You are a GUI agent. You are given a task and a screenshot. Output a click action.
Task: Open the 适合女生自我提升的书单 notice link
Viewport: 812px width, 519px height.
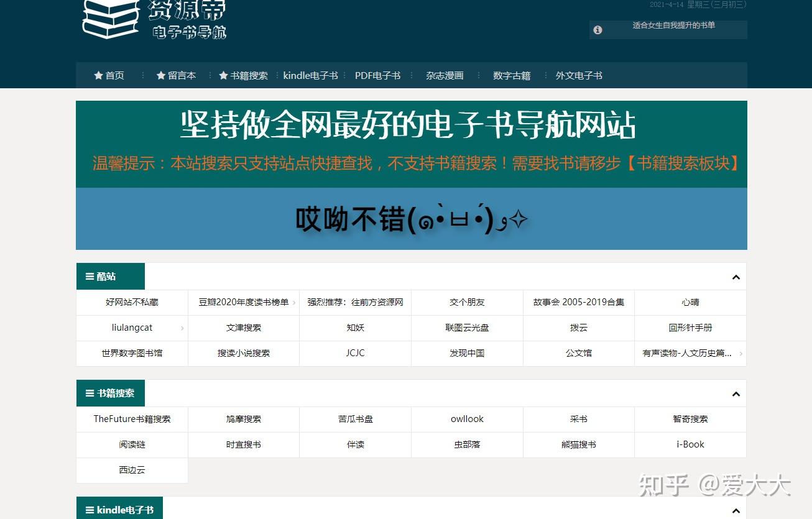pos(674,25)
